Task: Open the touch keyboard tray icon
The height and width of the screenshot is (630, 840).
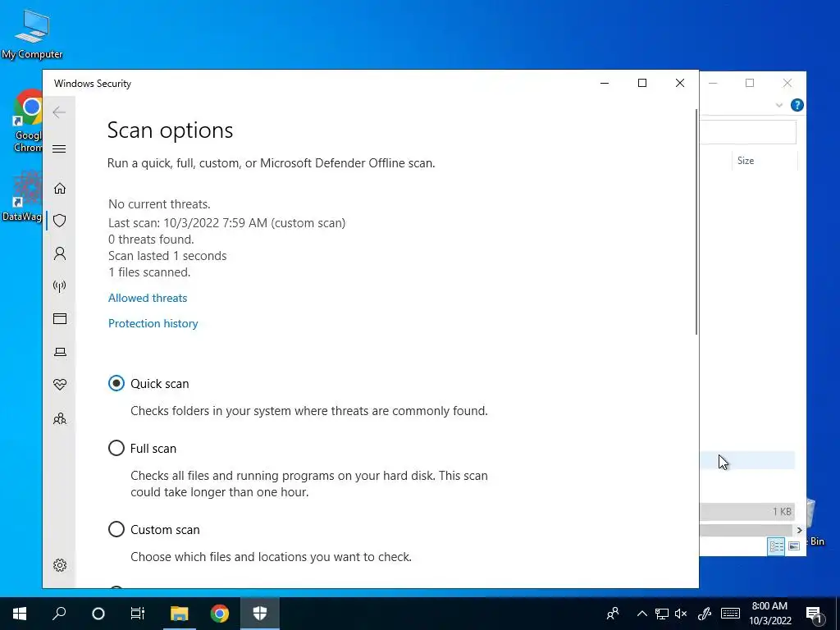Action: [x=730, y=614]
